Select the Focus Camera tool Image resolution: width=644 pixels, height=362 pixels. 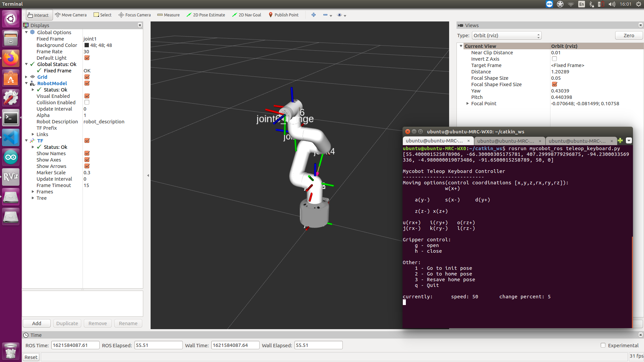coord(135,15)
